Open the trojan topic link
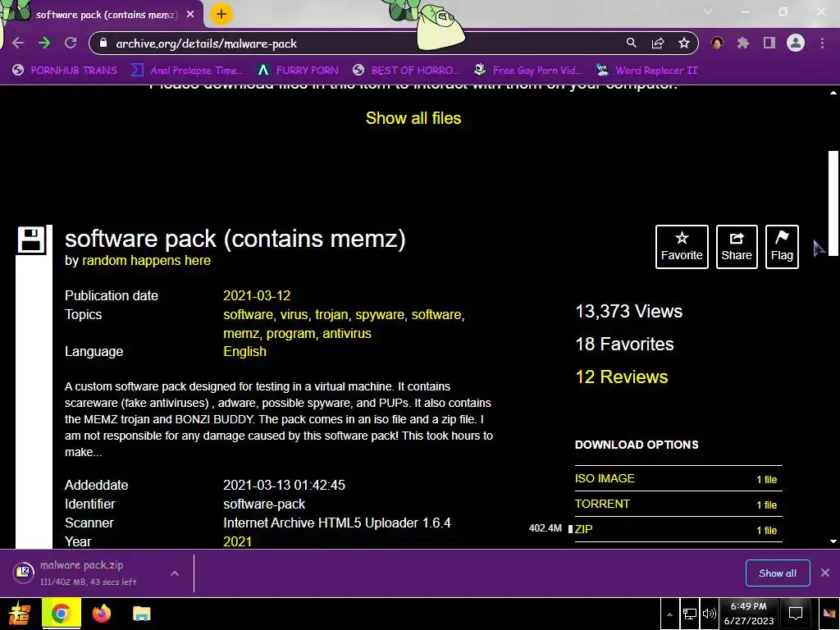Image resolution: width=840 pixels, height=630 pixels. (331, 314)
